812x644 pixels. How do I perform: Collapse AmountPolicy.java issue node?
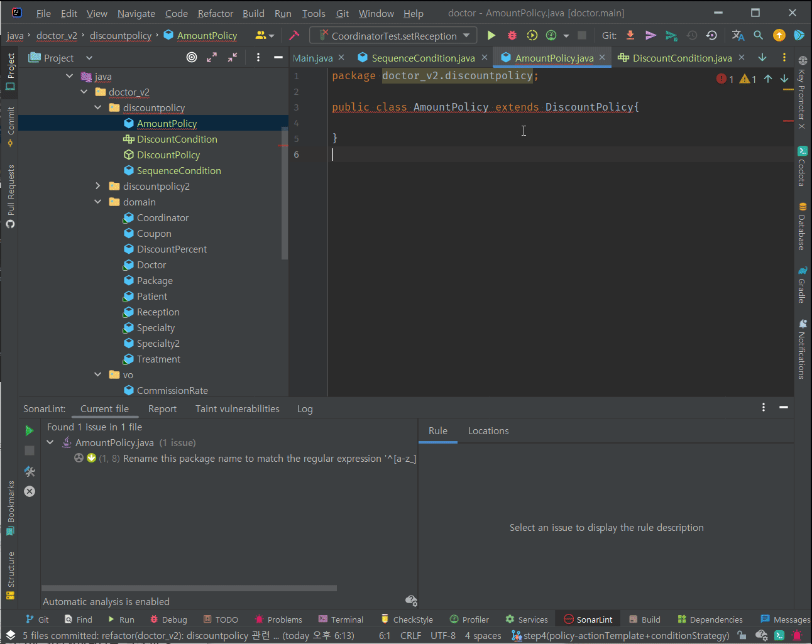tap(50, 442)
